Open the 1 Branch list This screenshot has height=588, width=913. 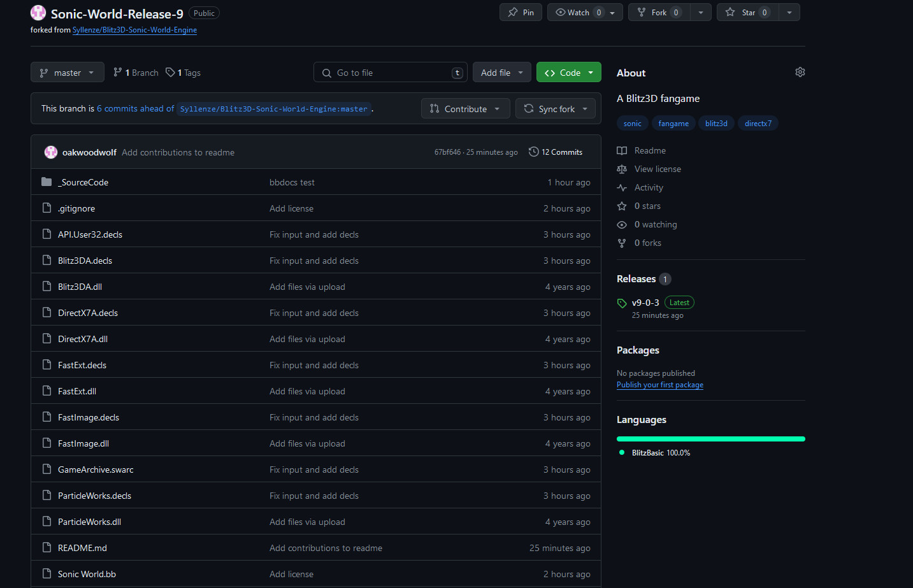[x=136, y=73]
